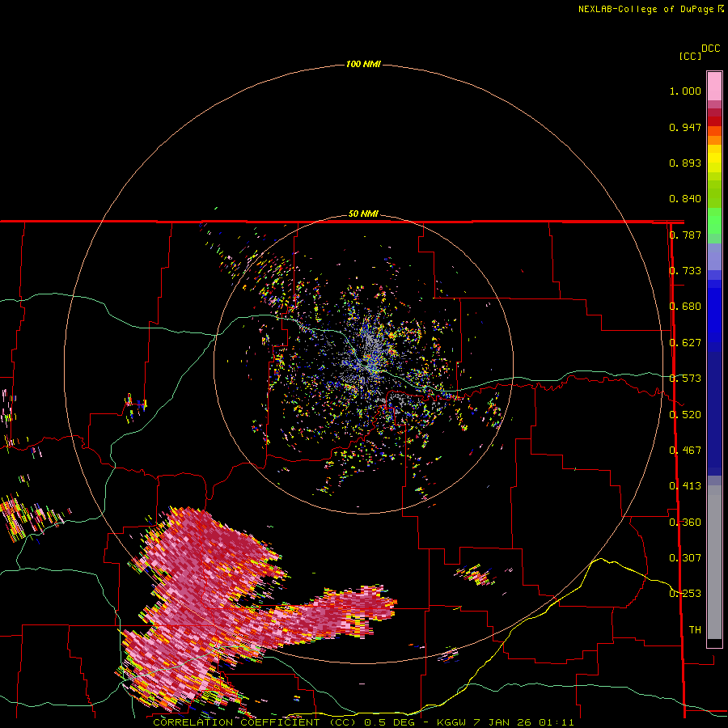
Task: Click the [CC] legend unit label
Action: (x=690, y=56)
